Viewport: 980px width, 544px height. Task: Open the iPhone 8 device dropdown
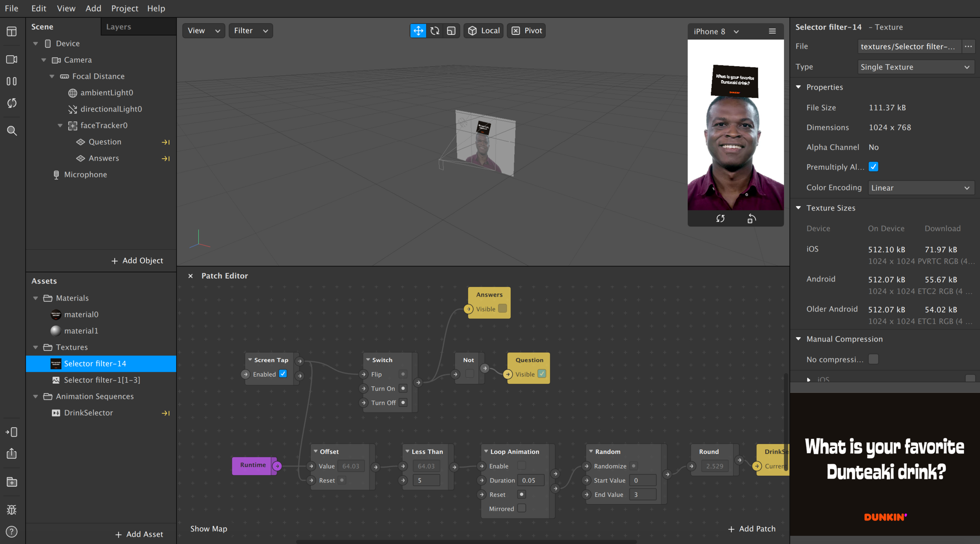pos(716,31)
